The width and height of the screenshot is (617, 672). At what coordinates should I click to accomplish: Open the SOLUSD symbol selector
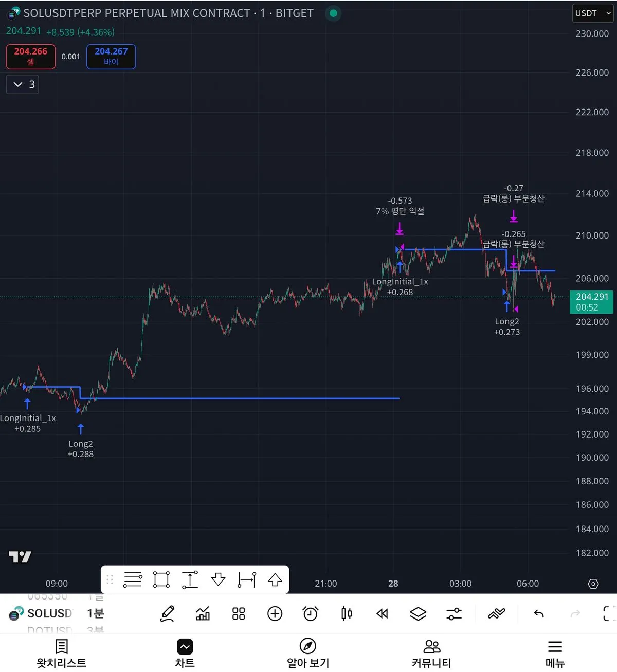[41, 613]
